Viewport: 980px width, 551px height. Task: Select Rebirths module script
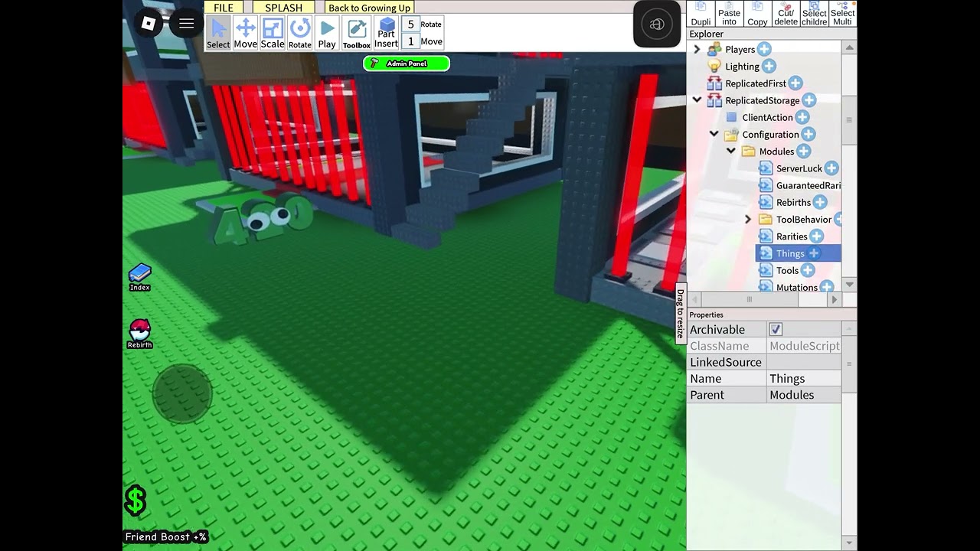click(793, 202)
